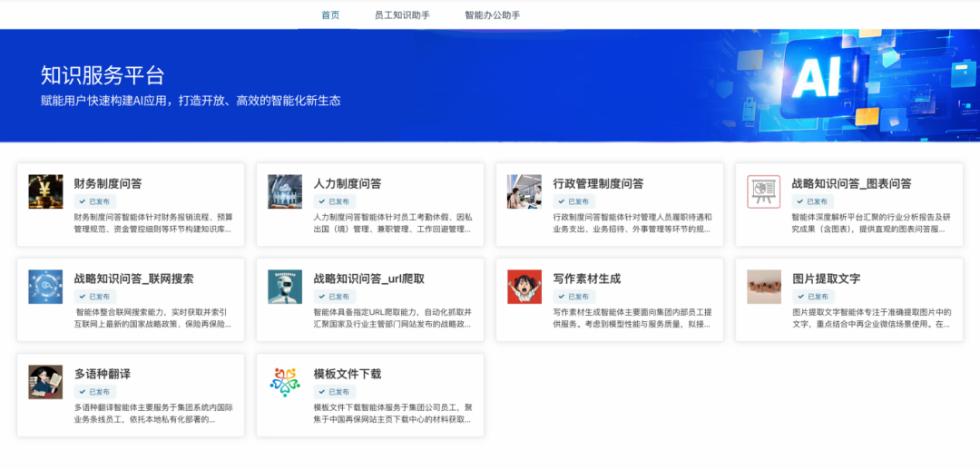
Task: Open the 员工知识助手 tab
Action: tap(402, 15)
